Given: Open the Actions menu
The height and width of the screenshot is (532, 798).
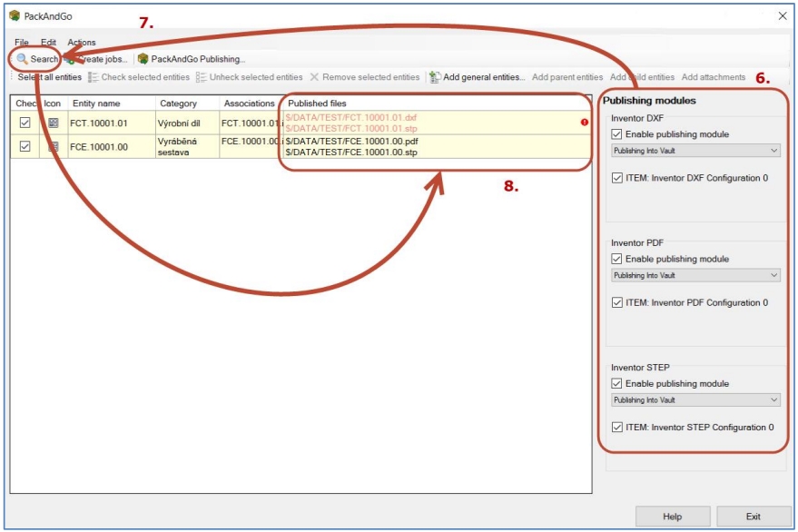Looking at the screenshot, I should [81, 43].
